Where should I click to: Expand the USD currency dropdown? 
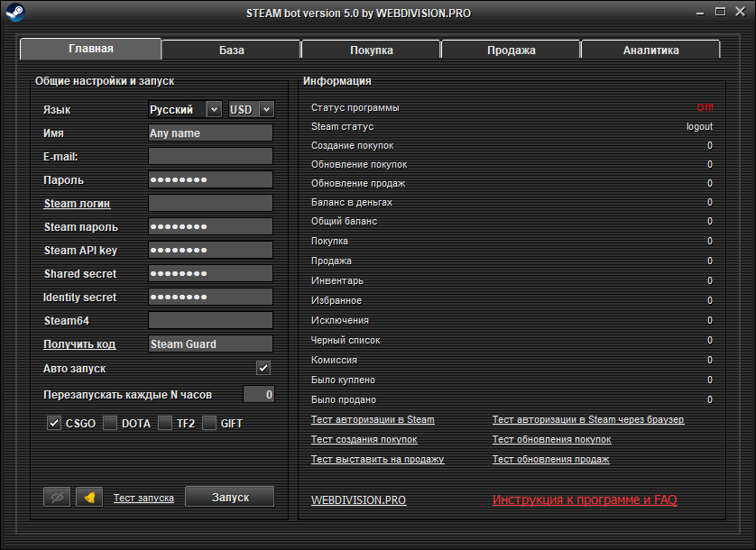tap(251, 109)
